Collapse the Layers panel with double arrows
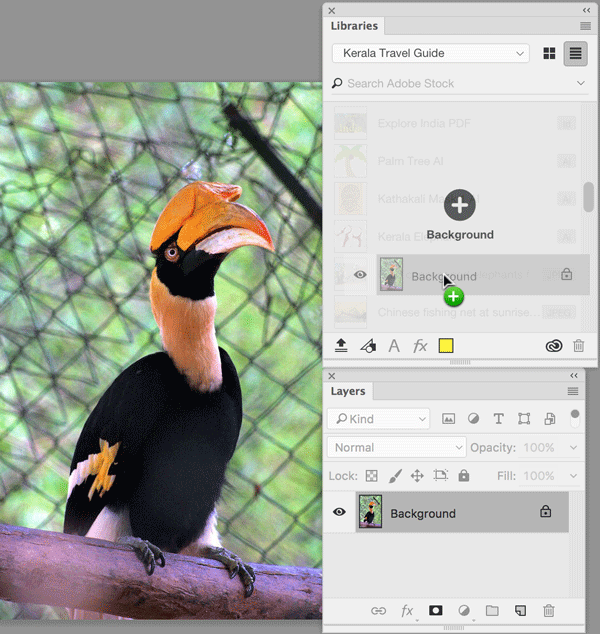The width and height of the screenshot is (600, 634). pyautogui.click(x=574, y=376)
